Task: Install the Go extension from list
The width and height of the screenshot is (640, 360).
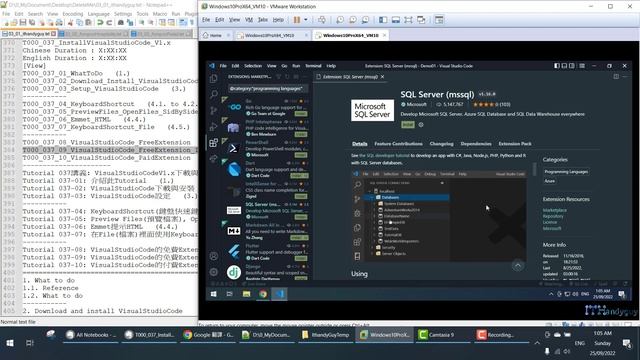Action: (301, 114)
